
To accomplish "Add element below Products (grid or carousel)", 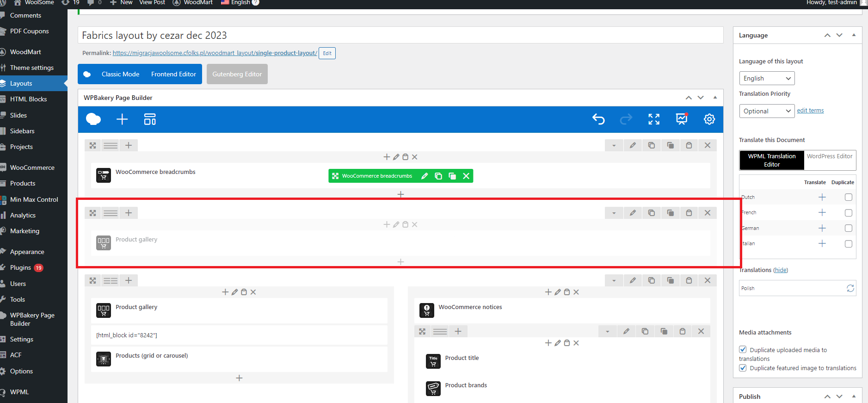I will tap(239, 378).
